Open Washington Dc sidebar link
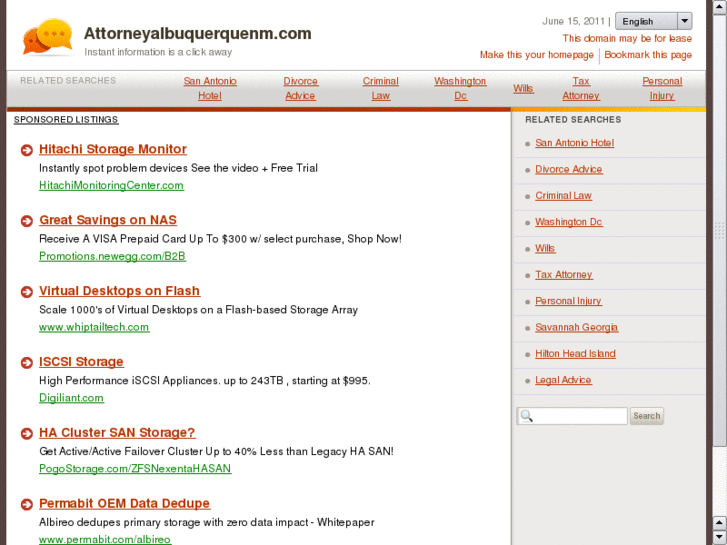 tap(568, 222)
